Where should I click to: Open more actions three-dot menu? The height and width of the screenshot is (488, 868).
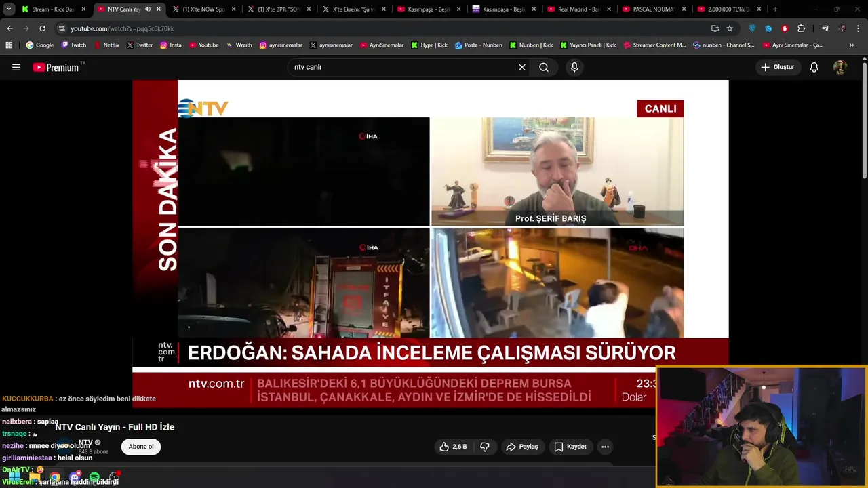[x=605, y=447]
